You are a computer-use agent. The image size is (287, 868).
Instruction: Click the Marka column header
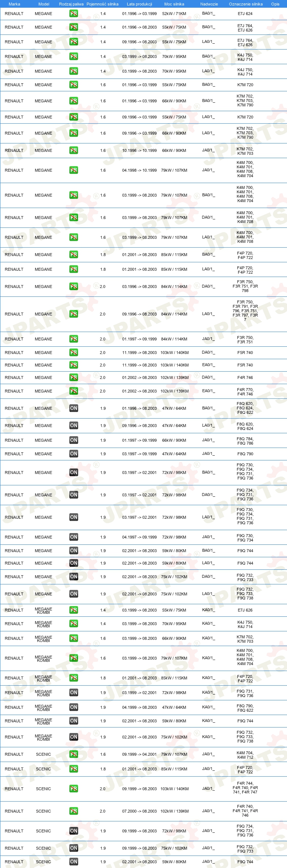pos(14,4)
